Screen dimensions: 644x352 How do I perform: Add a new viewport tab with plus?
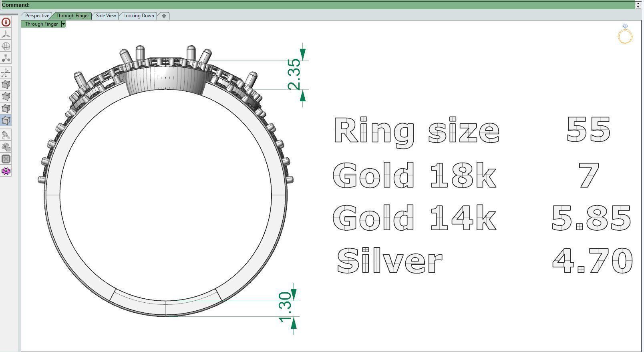[x=164, y=16]
